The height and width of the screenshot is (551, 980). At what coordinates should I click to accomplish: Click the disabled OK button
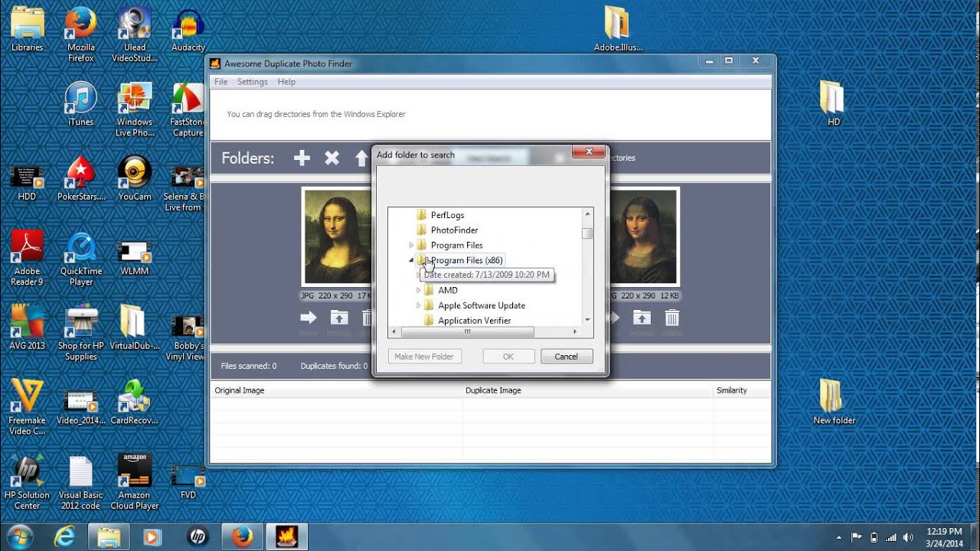(508, 357)
